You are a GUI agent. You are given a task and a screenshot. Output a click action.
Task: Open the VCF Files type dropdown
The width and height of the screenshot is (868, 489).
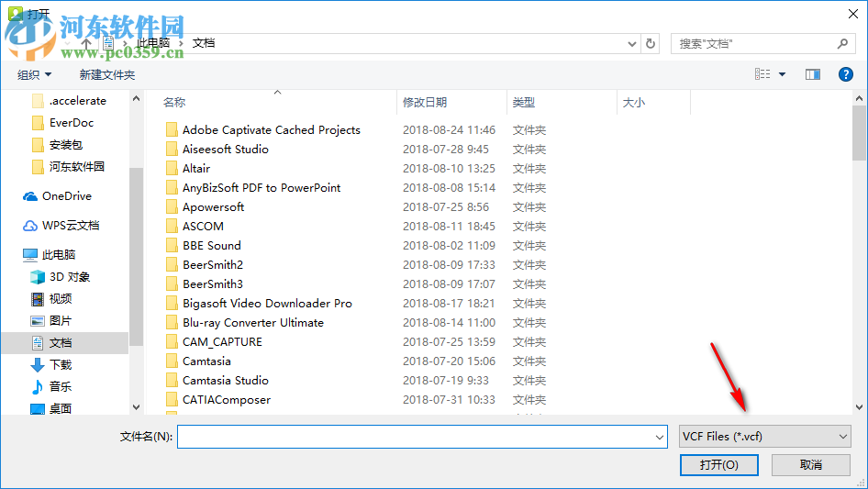764,437
